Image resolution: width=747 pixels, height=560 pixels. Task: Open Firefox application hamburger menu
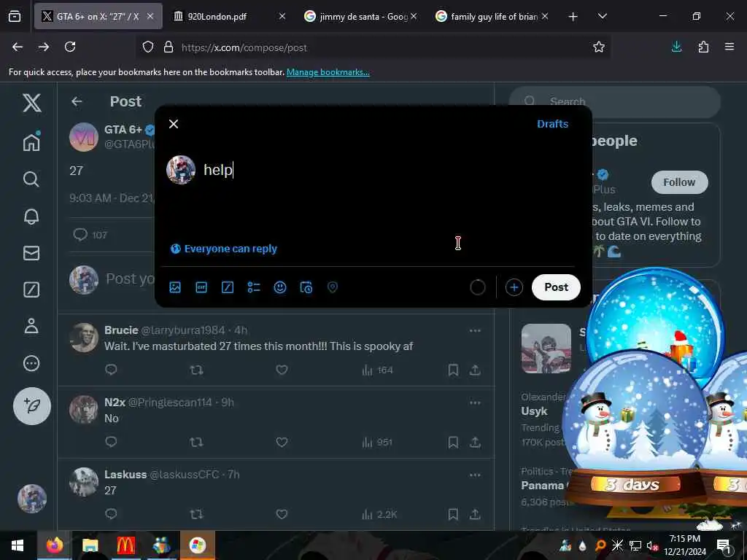(x=729, y=47)
